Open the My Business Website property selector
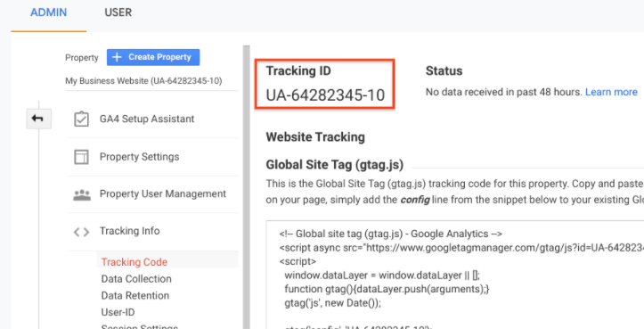Viewport: 644px width, 329px height. tap(143, 81)
